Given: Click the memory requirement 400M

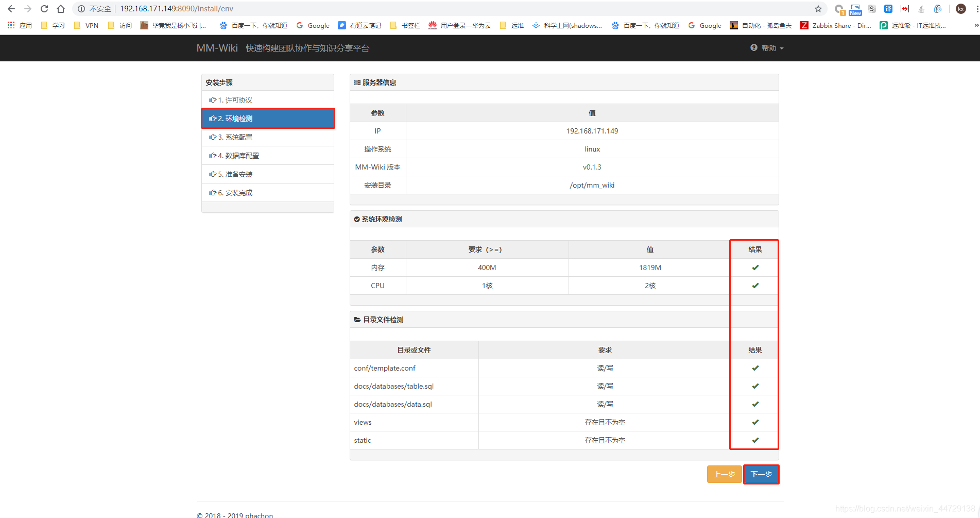Looking at the screenshot, I should click(487, 268).
